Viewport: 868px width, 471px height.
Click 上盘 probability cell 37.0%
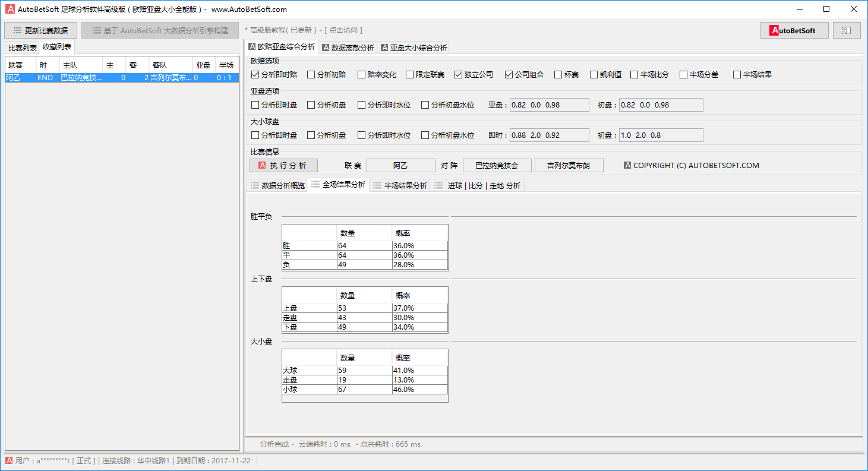[419, 308]
